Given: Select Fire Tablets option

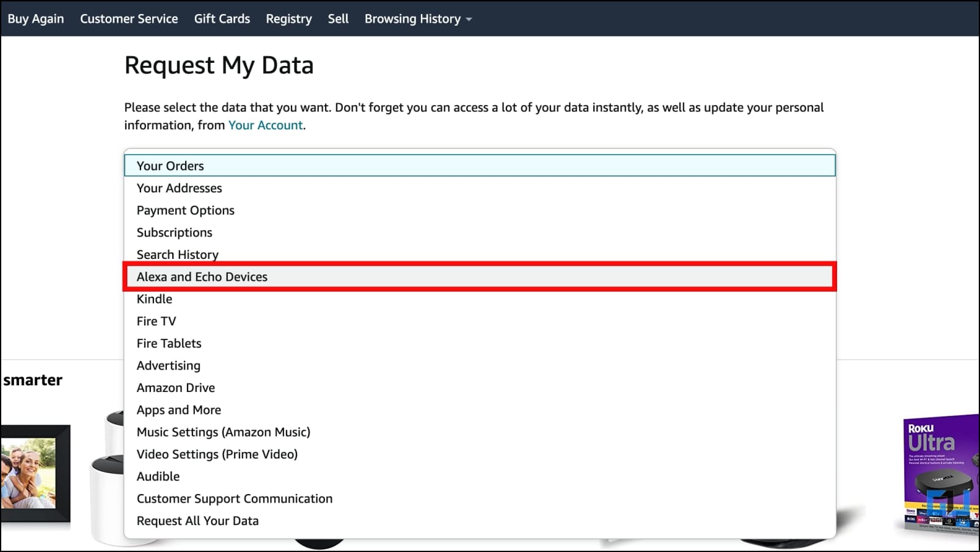Looking at the screenshot, I should point(480,343).
